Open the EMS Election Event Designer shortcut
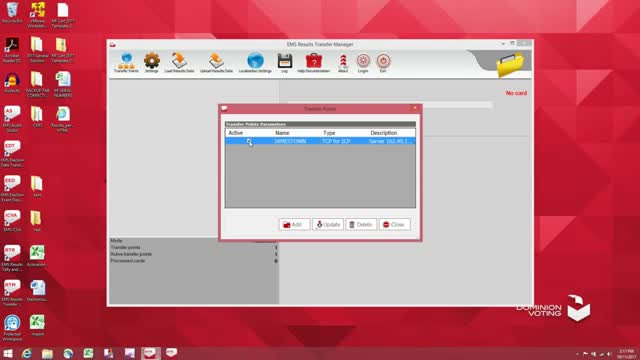 (x=12, y=189)
